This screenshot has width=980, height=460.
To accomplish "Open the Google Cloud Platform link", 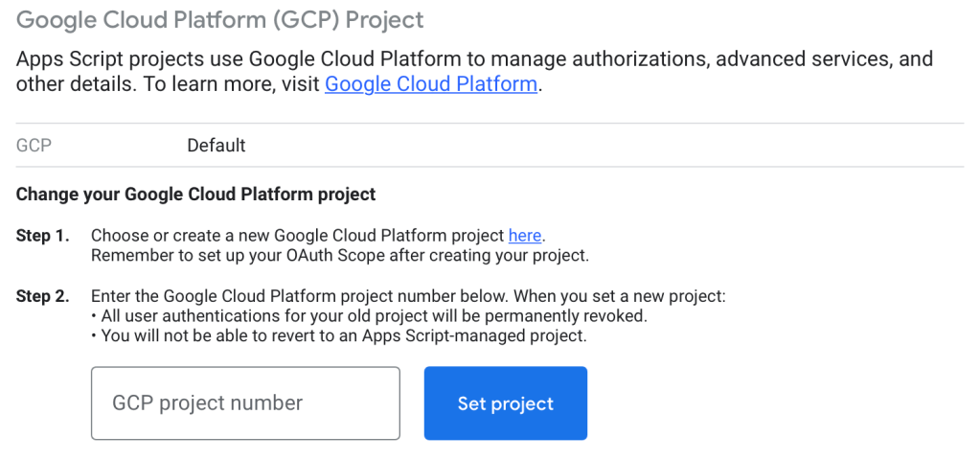I will [x=430, y=84].
